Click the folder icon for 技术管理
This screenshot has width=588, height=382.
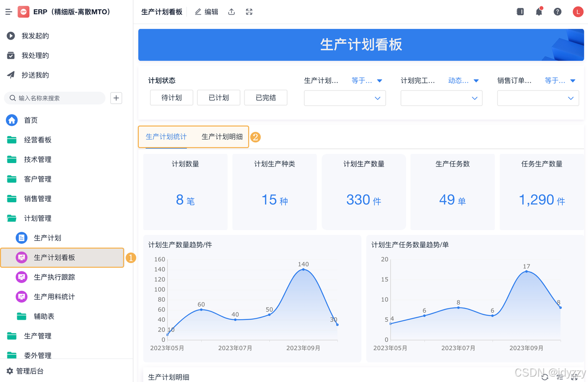(x=12, y=160)
